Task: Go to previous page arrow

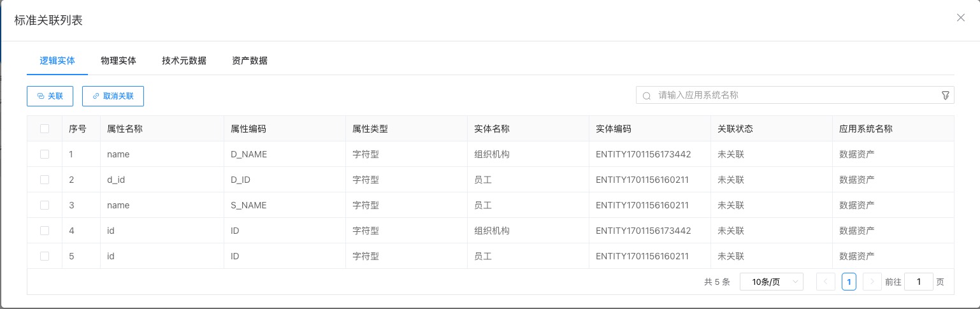Action: [x=826, y=282]
